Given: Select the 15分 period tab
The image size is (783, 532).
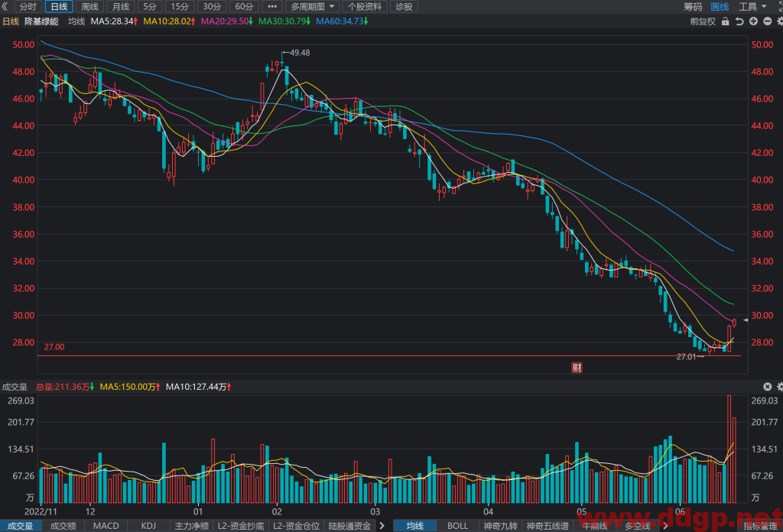Looking at the screenshot, I should coord(180,6).
